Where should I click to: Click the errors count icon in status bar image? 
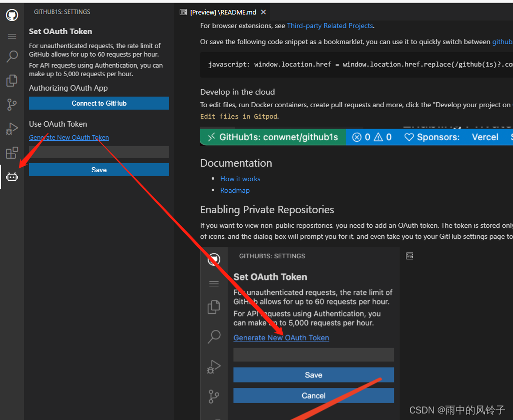357,137
